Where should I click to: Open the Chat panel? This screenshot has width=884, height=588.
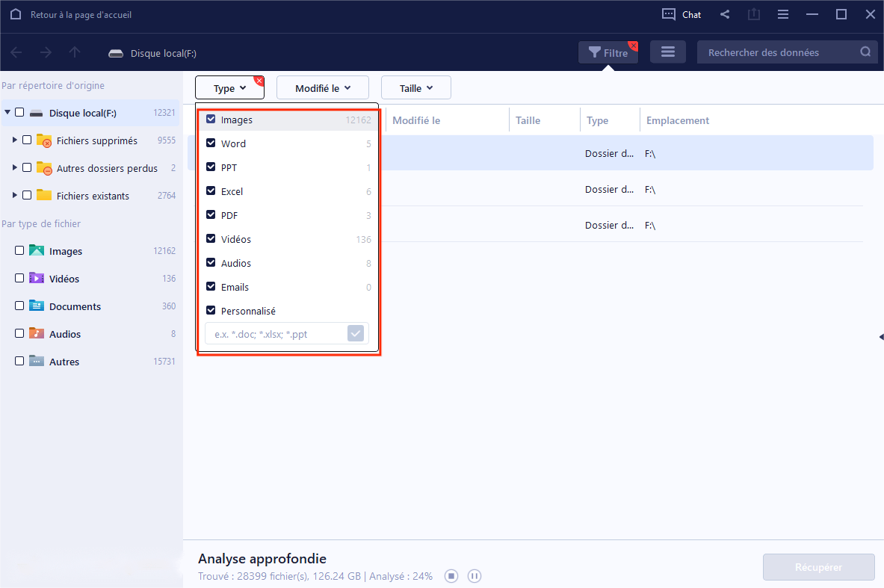pos(680,14)
